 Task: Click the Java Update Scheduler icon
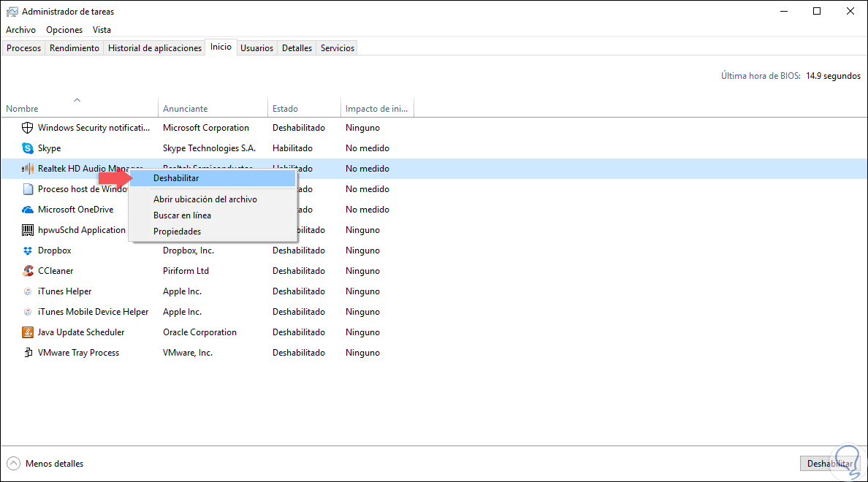pyautogui.click(x=27, y=332)
